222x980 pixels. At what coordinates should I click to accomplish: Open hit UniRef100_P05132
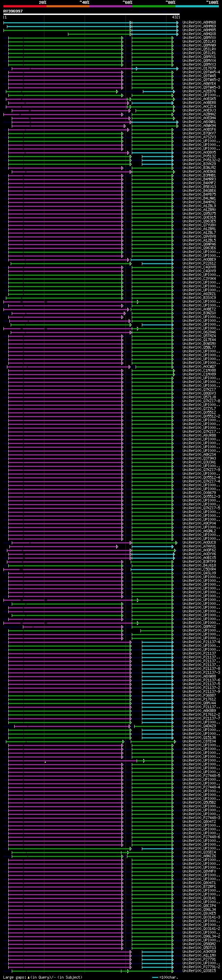coord(199,156)
